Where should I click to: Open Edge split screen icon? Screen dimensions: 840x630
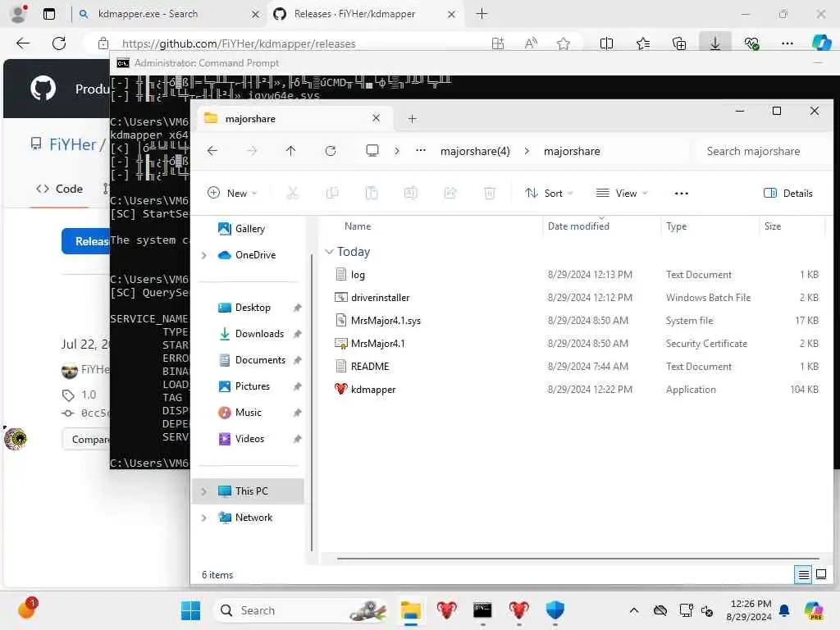tap(606, 43)
